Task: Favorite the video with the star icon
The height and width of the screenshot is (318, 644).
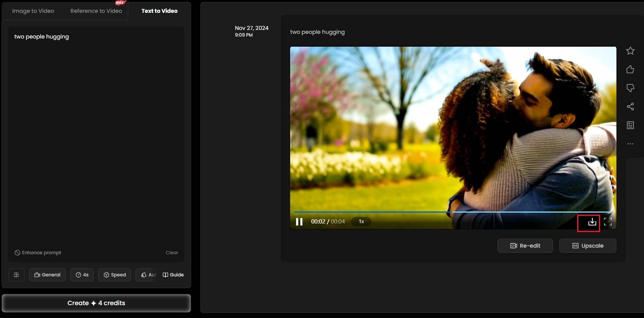Action: point(630,51)
